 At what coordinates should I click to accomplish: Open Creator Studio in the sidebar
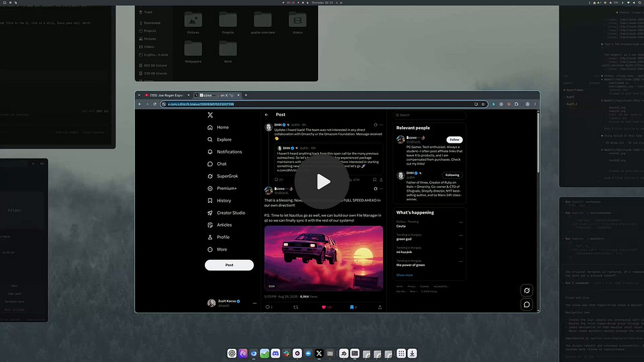(226, 213)
